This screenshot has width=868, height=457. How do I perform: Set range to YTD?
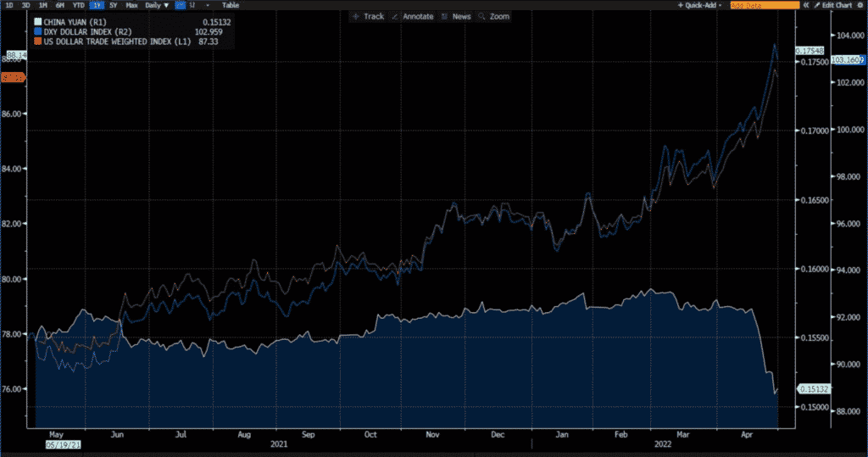(79, 5)
